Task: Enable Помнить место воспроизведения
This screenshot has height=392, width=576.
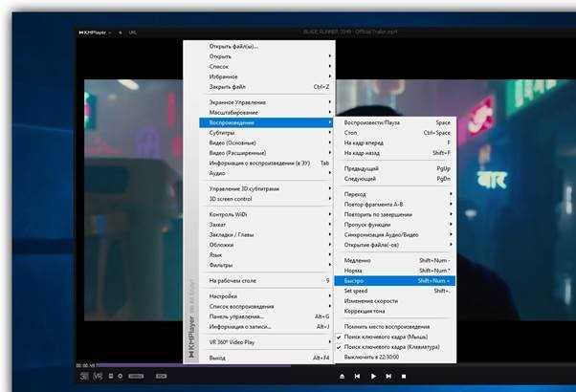Action: 395,327
